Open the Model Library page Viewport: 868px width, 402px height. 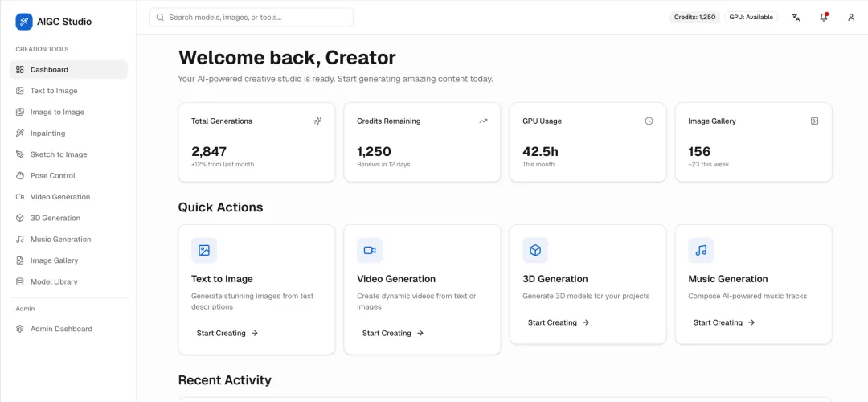[x=68, y=282]
